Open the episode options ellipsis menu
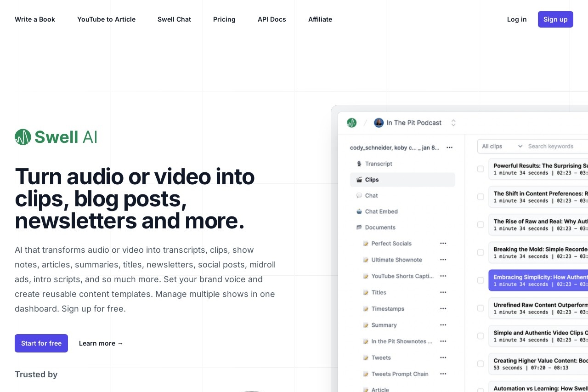The image size is (588, 392). 449,148
